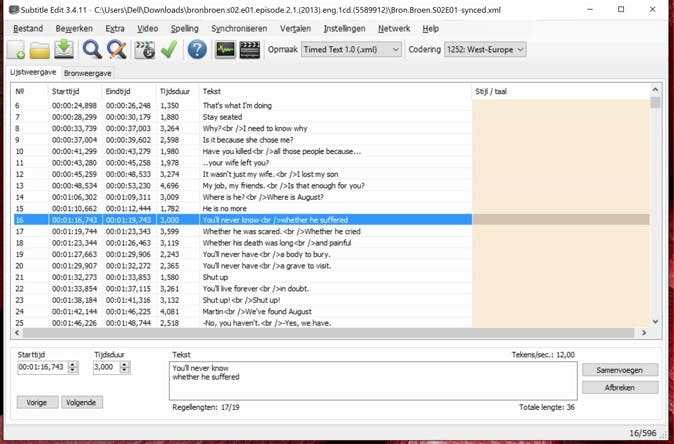The height and width of the screenshot is (444, 674).
Task: Save subtitle with the download arrow icon
Action: pyautogui.click(x=64, y=49)
